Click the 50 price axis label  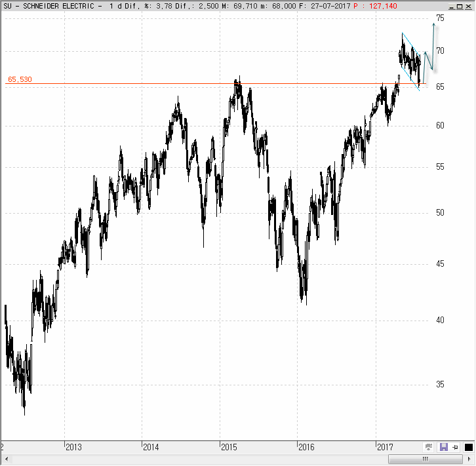click(440, 212)
